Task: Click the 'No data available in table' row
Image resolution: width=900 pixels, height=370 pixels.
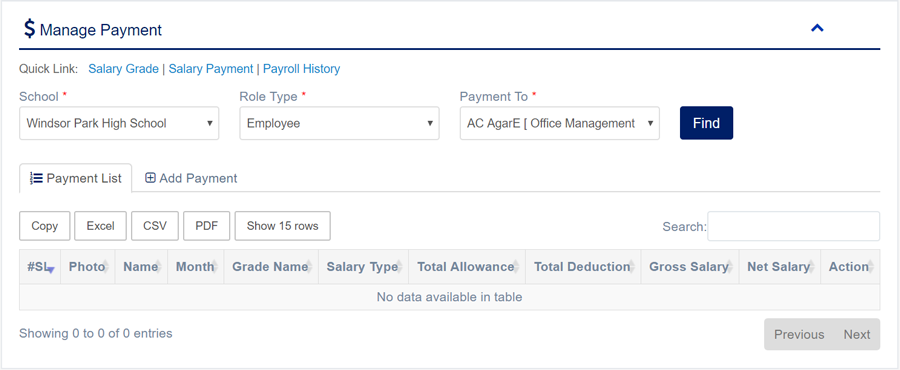Action: pyautogui.click(x=449, y=297)
